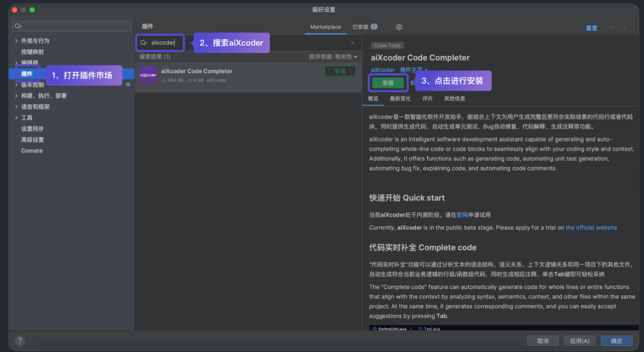Open plugin manager settings gear icon
644x352 pixels.
pos(399,27)
